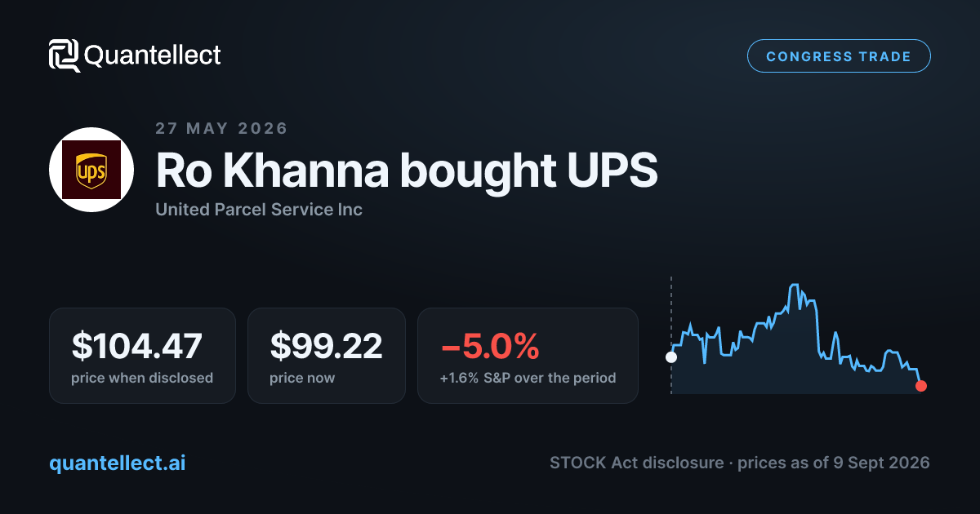980x514 pixels.
Task: Select the −5.0% performance card
Action: pos(528,355)
